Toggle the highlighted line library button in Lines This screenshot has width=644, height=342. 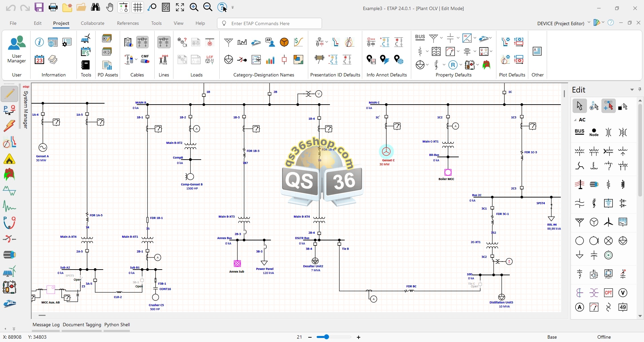164,42
